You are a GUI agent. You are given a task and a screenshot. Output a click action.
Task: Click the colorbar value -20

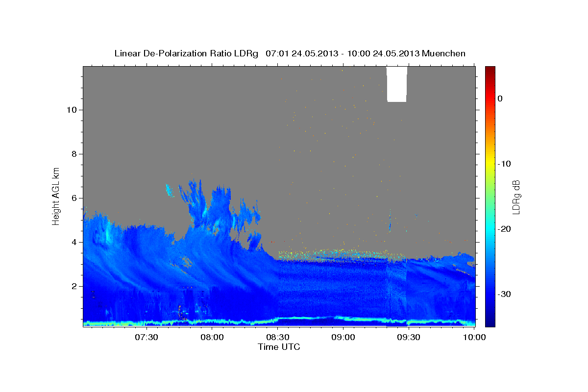coord(504,229)
